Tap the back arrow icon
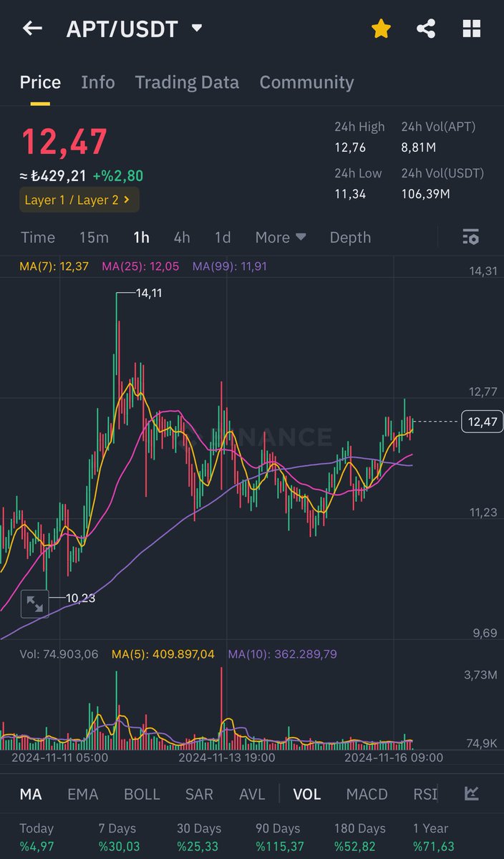The height and width of the screenshot is (859, 504). tap(32, 29)
